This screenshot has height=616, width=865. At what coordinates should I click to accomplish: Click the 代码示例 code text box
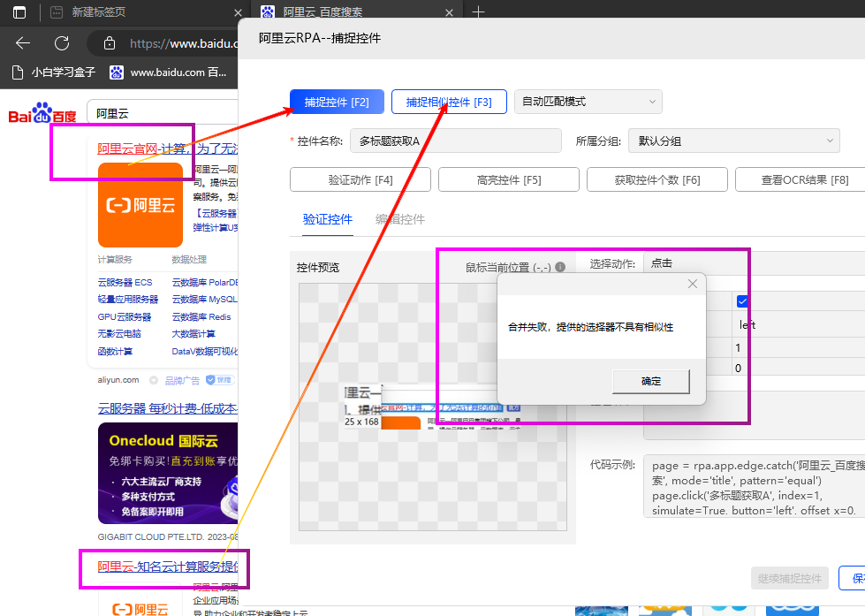click(x=755, y=487)
